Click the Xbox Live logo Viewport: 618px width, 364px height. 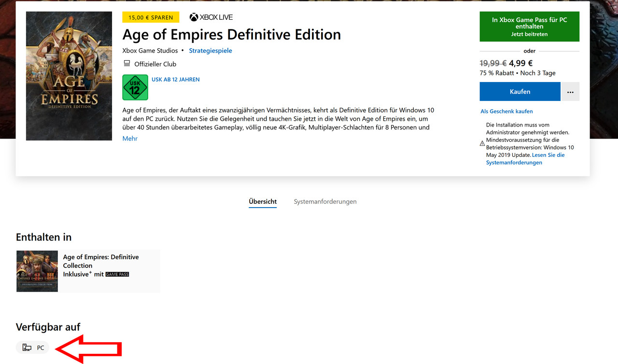pyautogui.click(x=211, y=17)
